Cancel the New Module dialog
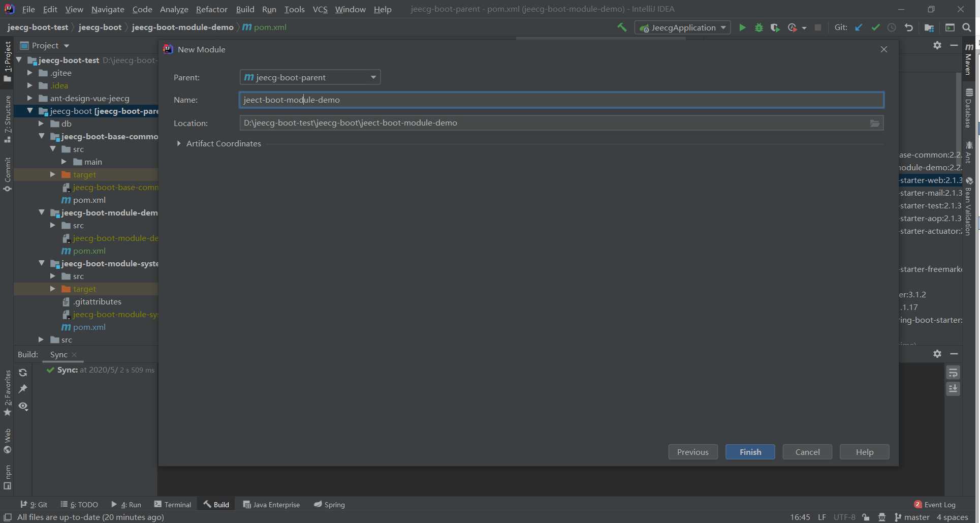The height and width of the screenshot is (523, 980). tap(807, 452)
